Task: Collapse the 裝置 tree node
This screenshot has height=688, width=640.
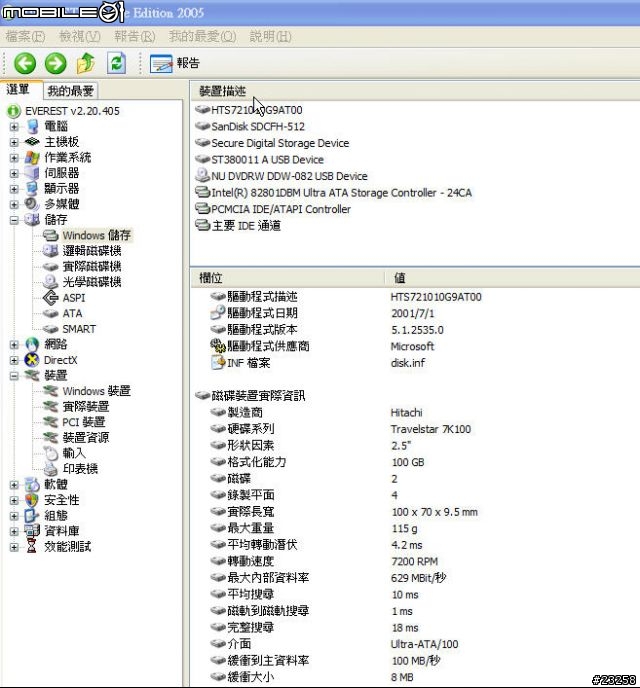Action: pyautogui.click(x=14, y=376)
